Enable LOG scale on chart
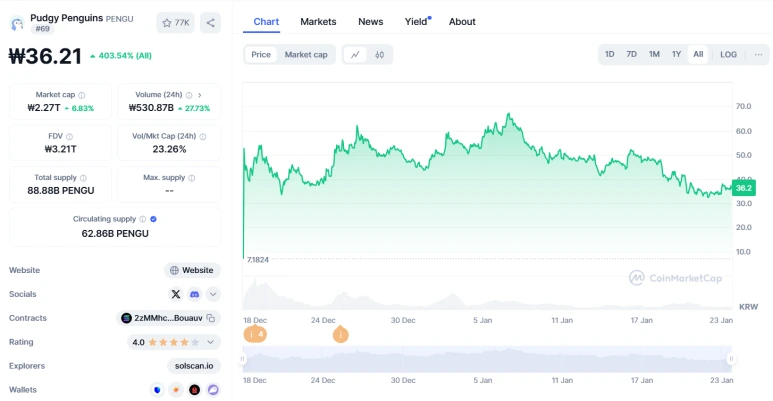The width and height of the screenshot is (773, 401). pos(728,55)
